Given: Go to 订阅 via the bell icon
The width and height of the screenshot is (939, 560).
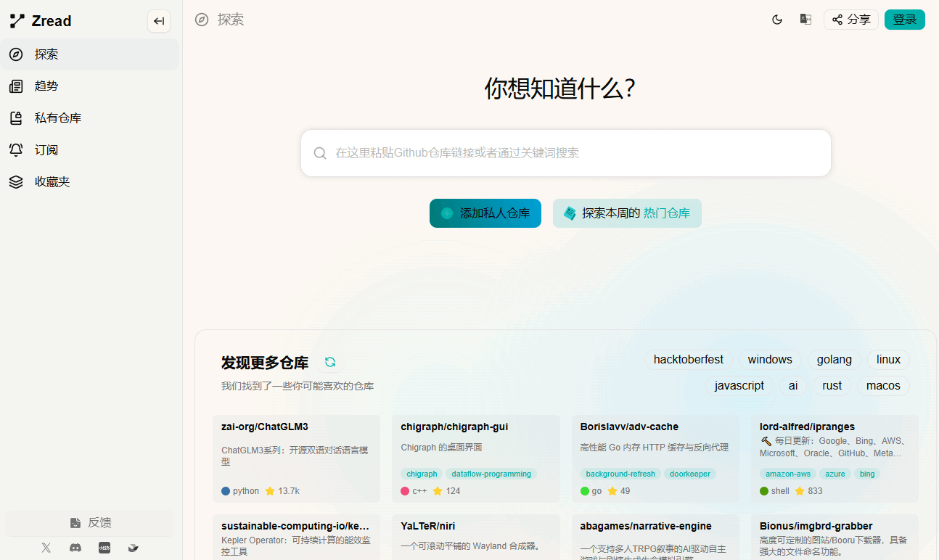Looking at the screenshot, I should 16,150.
